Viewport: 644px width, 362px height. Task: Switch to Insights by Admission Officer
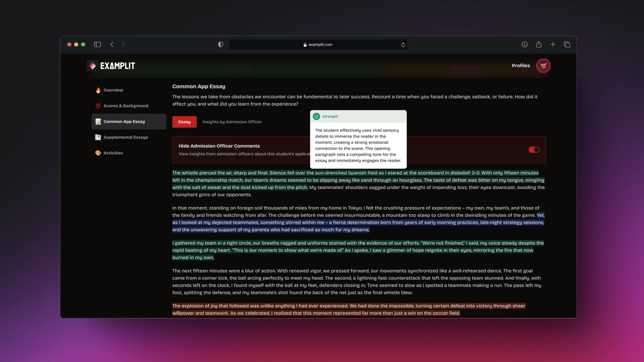tap(232, 122)
